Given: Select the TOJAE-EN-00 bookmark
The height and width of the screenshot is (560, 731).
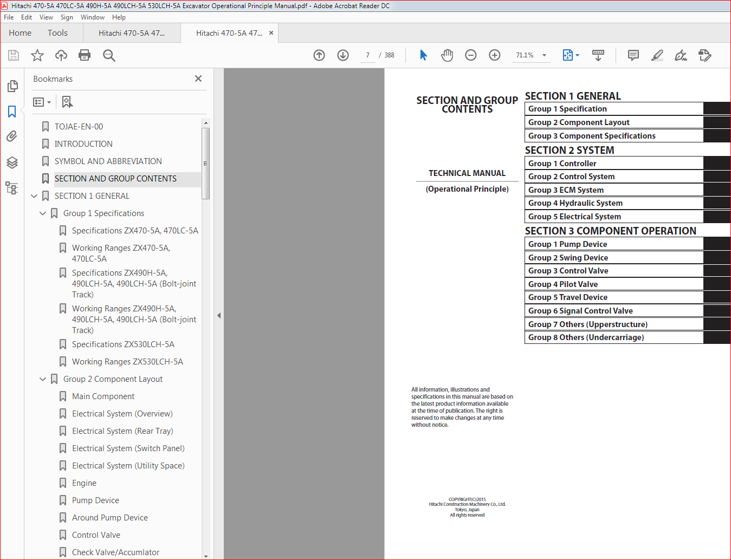Looking at the screenshot, I should pos(79,127).
